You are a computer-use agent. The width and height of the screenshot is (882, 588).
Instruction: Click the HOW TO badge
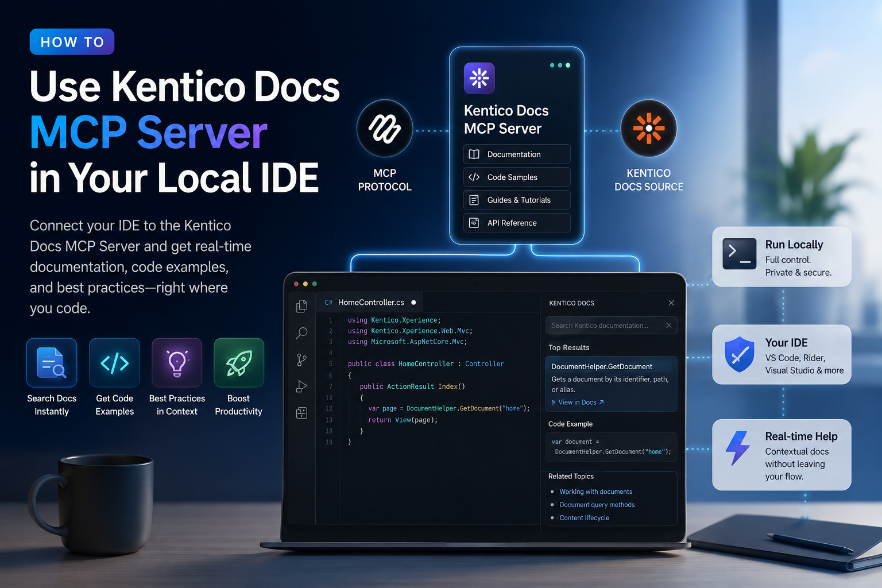72,42
